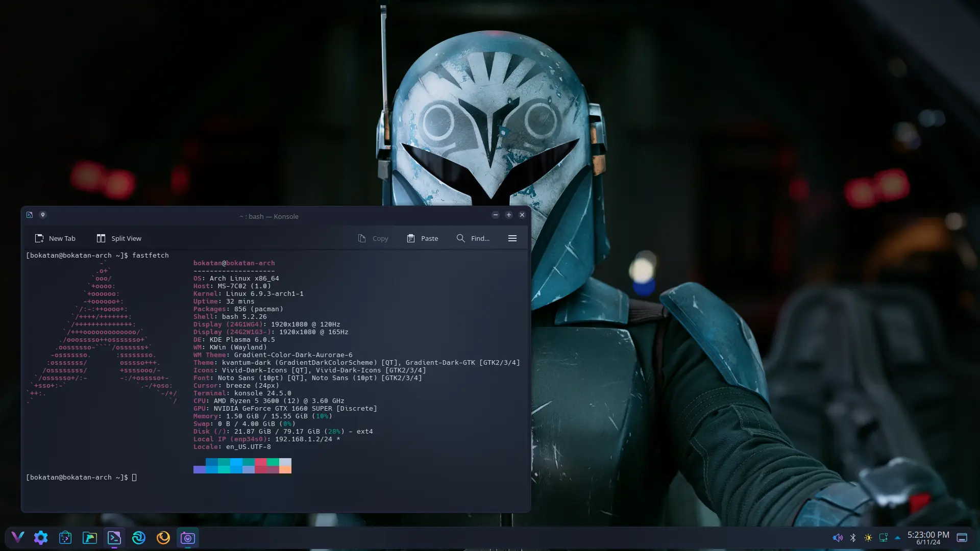Expand hidden system tray icons arrow
Viewport: 980px width, 551px height.
click(897, 538)
